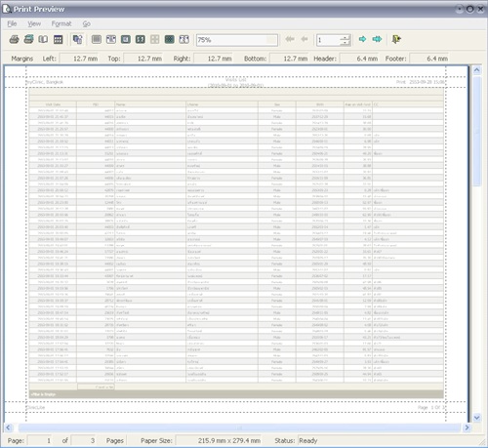Click the Widen To Source Width icon
This screenshot has height=448, width=488.
[x=184, y=39]
